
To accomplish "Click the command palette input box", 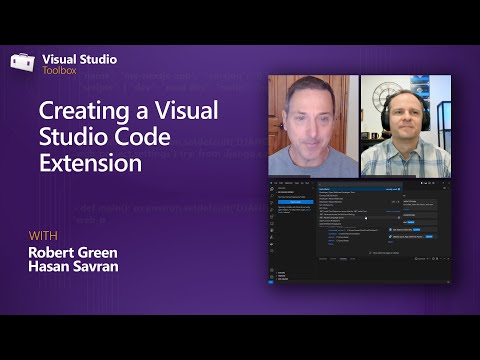I will pyautogui.click(x=360, y=184).
